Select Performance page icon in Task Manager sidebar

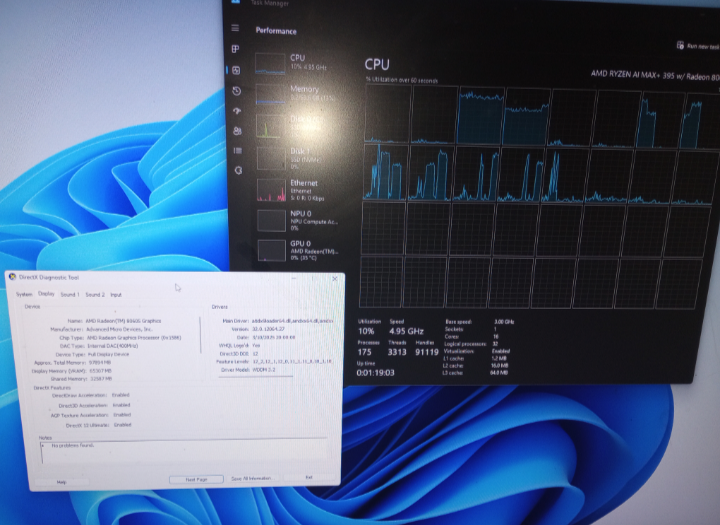(x=236, y=70)
